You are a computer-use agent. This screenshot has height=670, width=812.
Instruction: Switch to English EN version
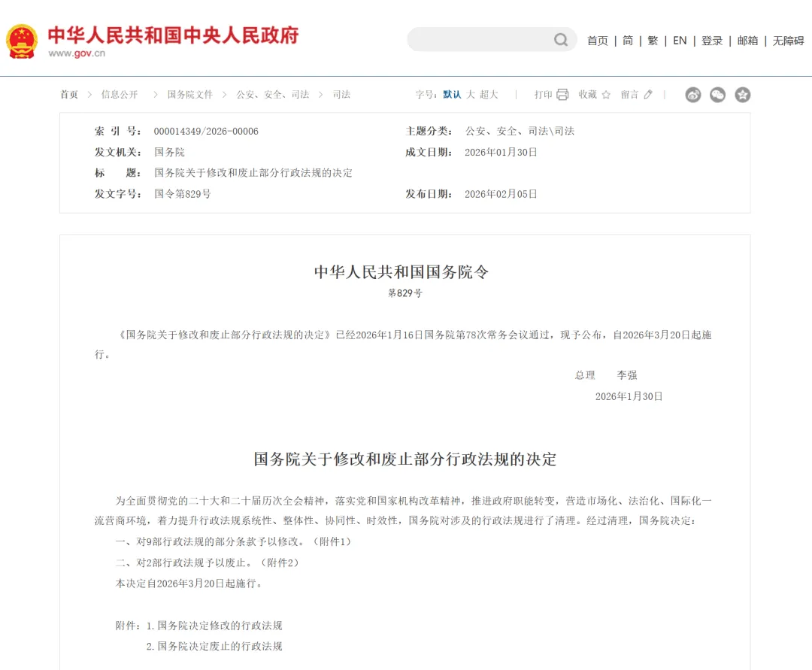680,41
